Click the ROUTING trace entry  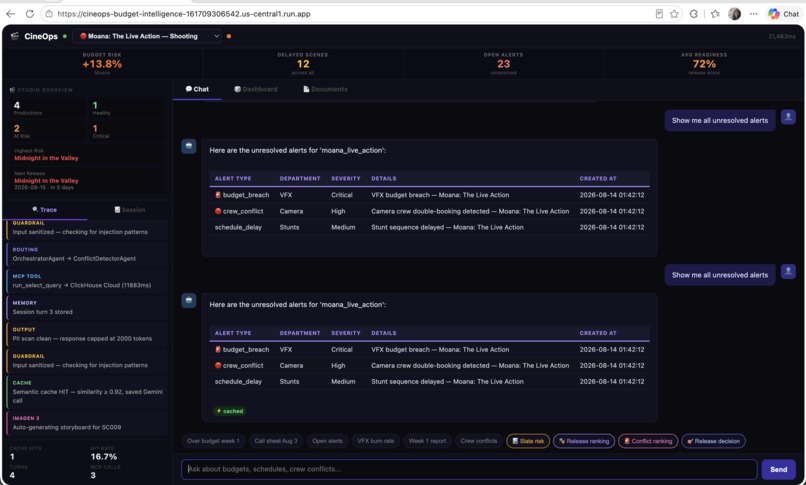[87, 254]
